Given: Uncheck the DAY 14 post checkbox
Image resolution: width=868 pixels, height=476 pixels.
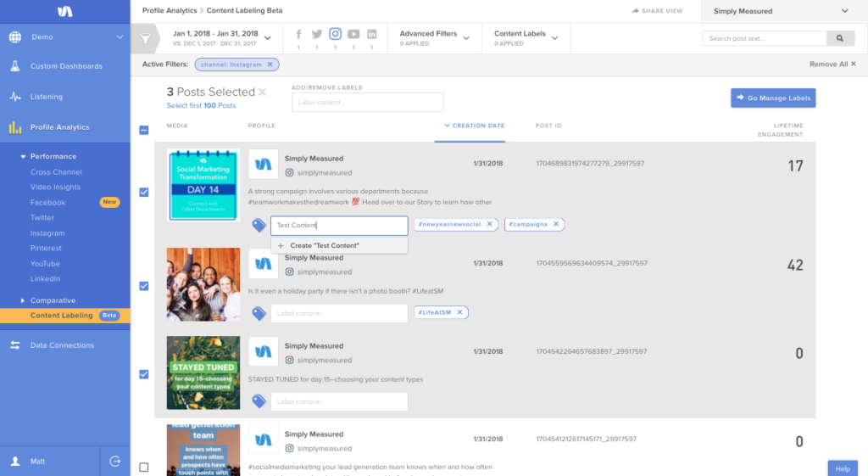Looking at the screenshot, I should (x=144, y=193).
